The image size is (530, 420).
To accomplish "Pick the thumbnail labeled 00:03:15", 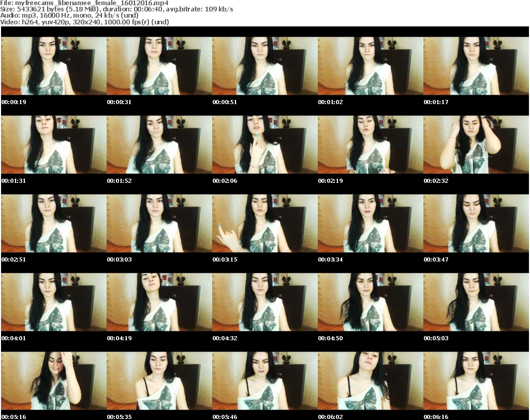I will [x=265, y=224].
